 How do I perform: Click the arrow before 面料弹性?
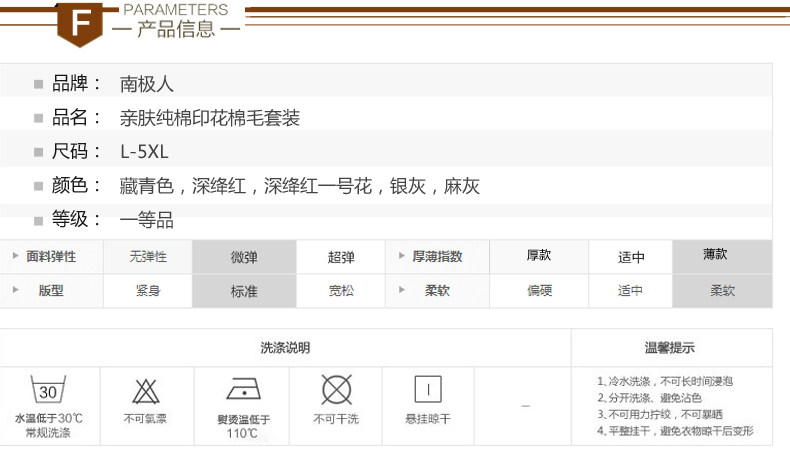(x=16, y=256)
